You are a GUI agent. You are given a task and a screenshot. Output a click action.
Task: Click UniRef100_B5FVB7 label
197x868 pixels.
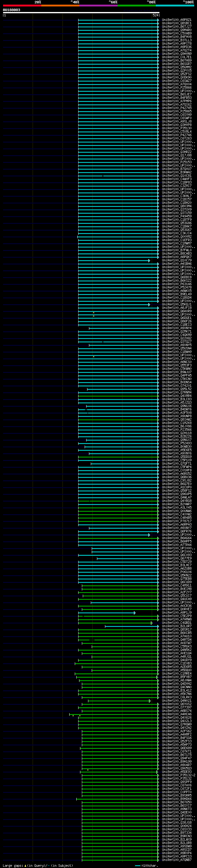[x=176, y=677]
